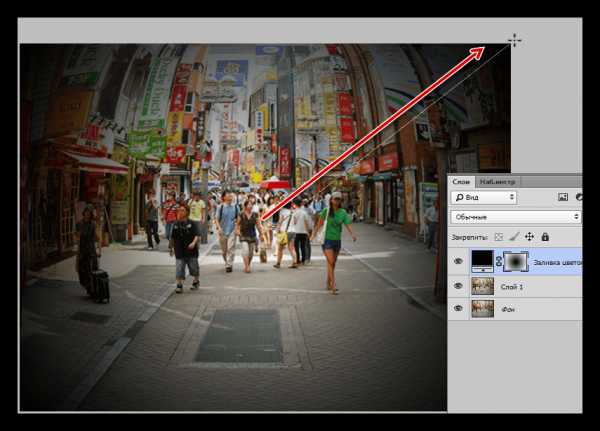The width and height of the screenshot is (600, 431).
Task: Click the mask link chain icon
Action: (499, 261)
